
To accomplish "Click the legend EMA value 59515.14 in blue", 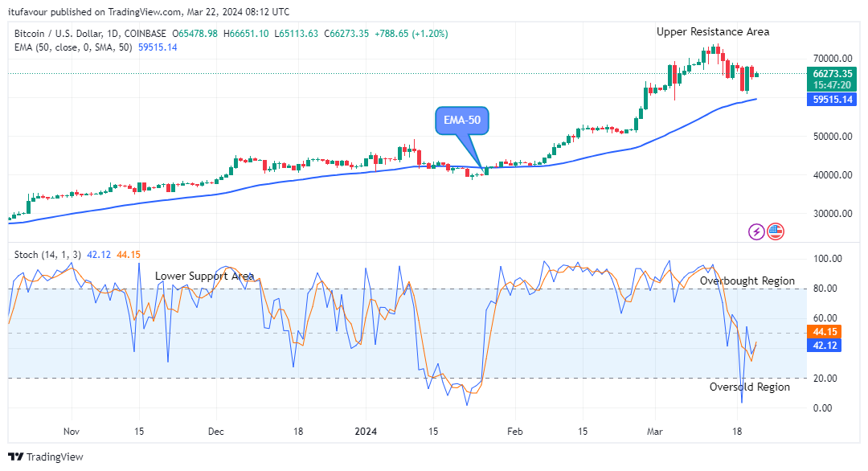I will tap(158, 47).
